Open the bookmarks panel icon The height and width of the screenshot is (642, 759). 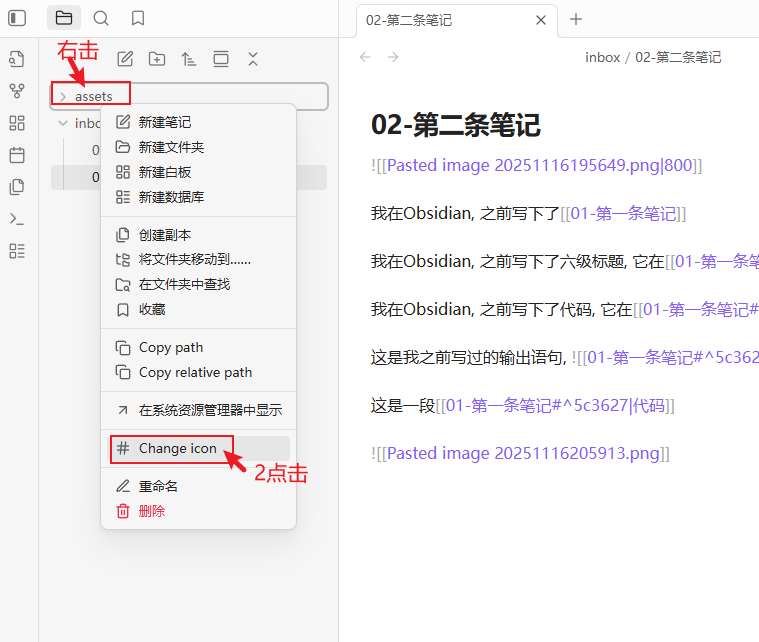pos(138,18)
